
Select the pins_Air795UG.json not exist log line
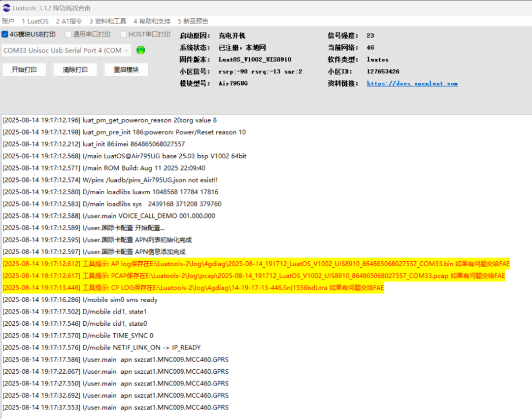[x=110, y=180]
